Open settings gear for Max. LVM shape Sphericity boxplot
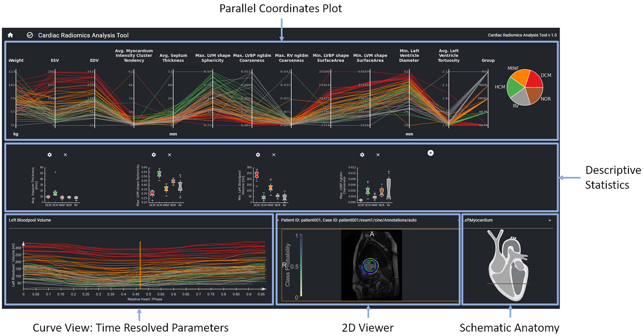This screenshot has height=336, width=644. pos(154,155)
